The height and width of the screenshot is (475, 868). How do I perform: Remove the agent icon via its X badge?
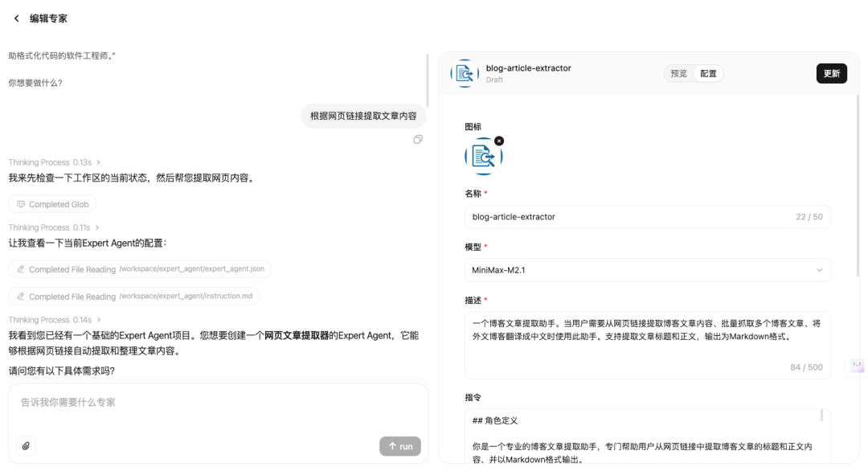[x=499, y=139]
